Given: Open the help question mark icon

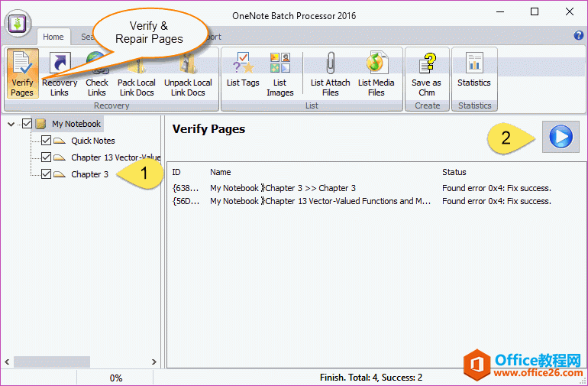Looking at the screenshot, I should coord(578,35).
